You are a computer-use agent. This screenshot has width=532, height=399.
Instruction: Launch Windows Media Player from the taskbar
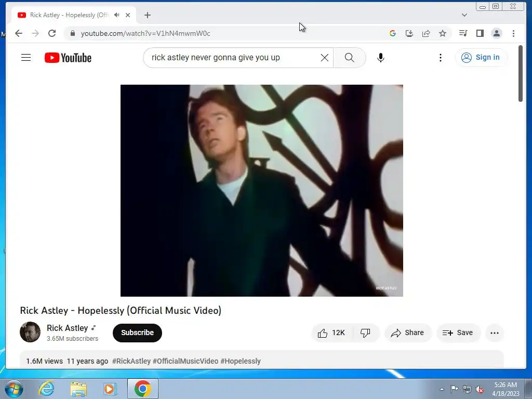point(110,389)
